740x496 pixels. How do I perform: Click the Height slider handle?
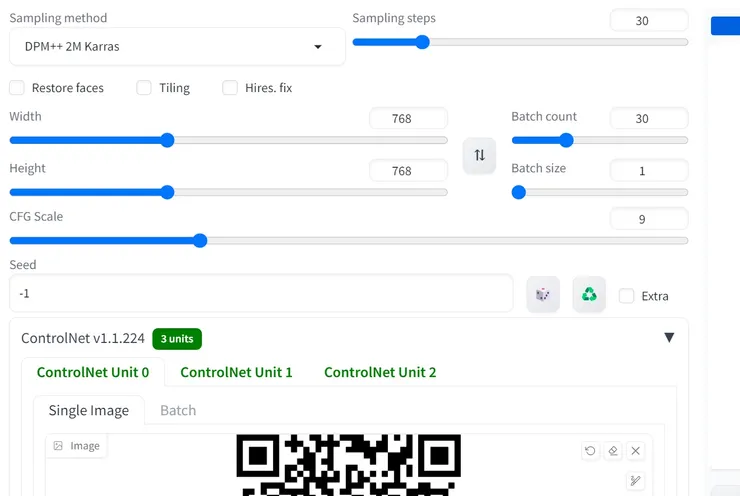coord(167,192)
